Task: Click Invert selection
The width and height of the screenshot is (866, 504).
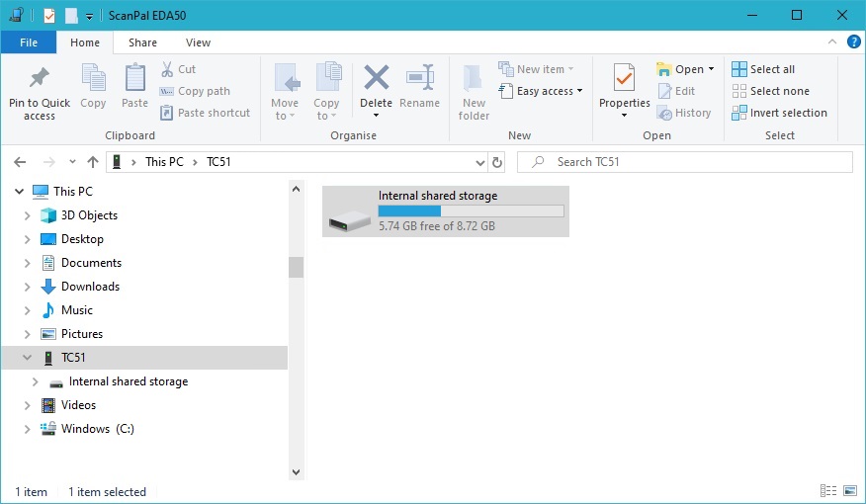Action: (779, 113)
